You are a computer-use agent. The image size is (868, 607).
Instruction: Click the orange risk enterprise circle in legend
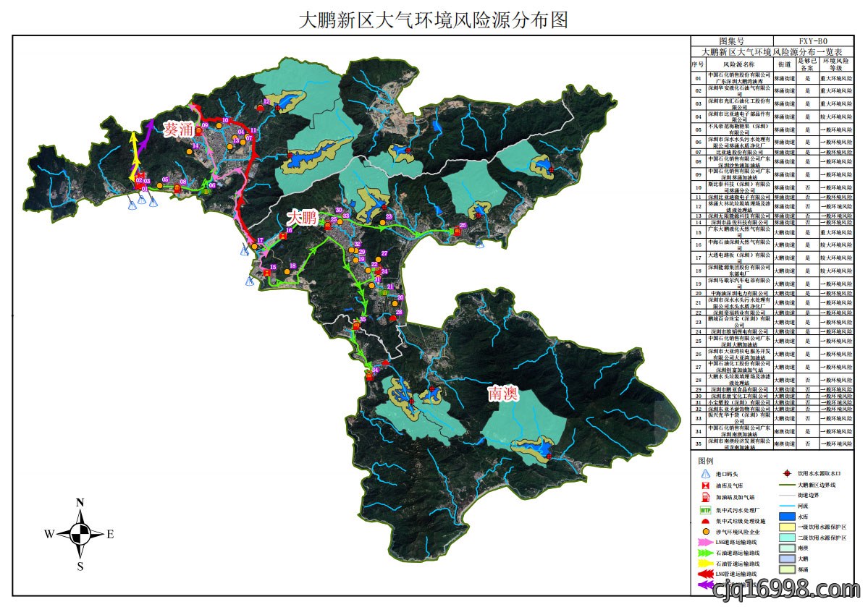(x=705, y=532)
